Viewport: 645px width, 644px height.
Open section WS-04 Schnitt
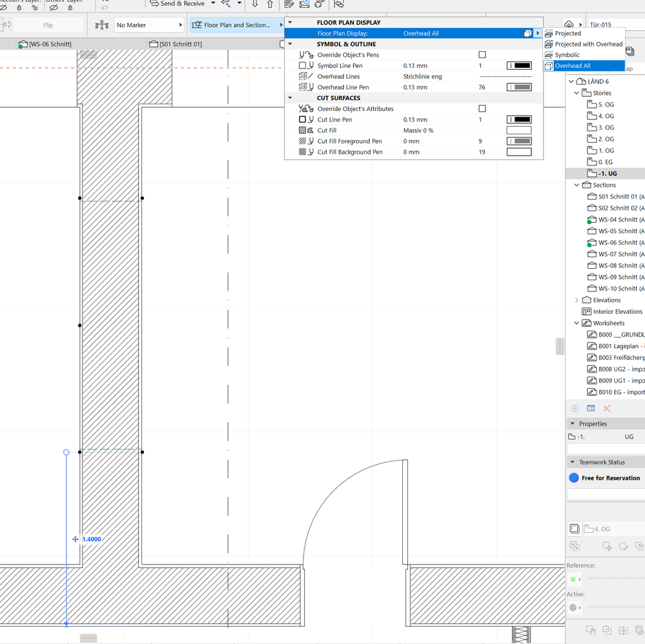point(616,220)
